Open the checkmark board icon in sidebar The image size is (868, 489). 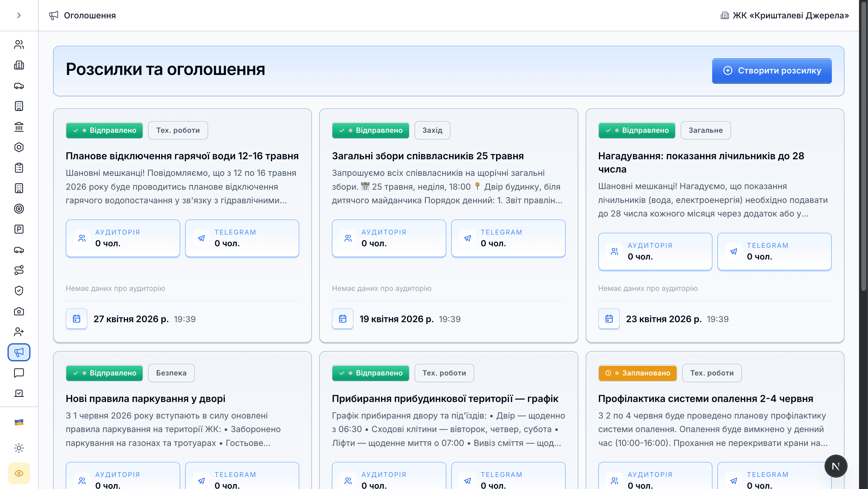[19, 393]
